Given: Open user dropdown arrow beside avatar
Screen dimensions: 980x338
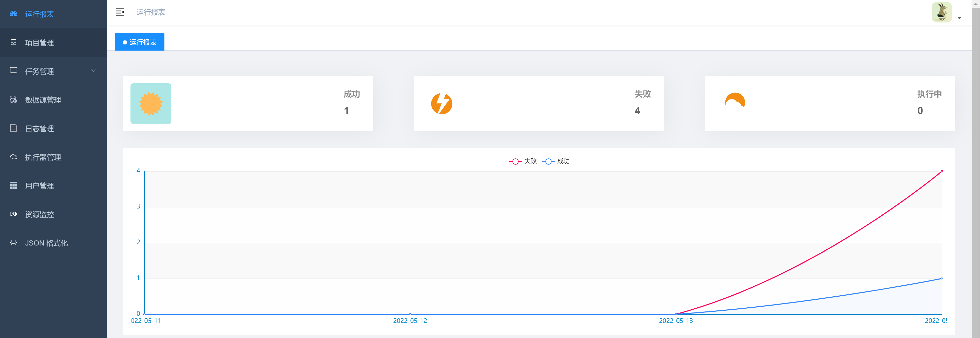Looking at the screenshot, I should pos(959,18).
